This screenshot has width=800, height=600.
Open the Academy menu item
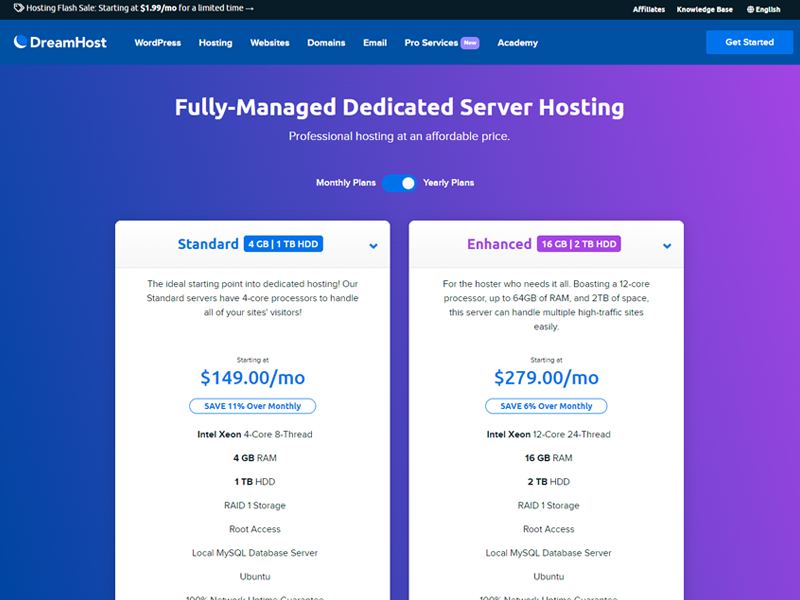[517, 43]
